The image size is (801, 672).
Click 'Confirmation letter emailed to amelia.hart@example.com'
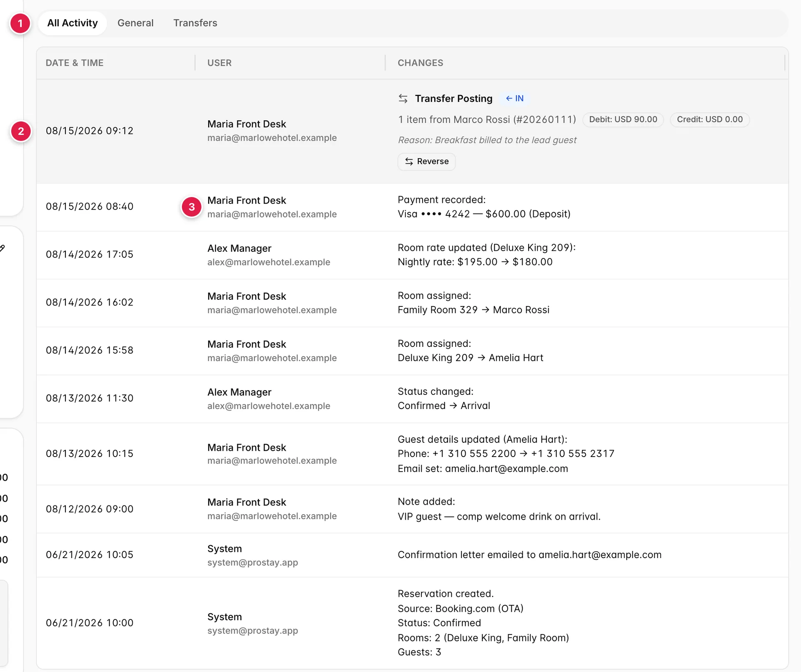click(529, 555)
